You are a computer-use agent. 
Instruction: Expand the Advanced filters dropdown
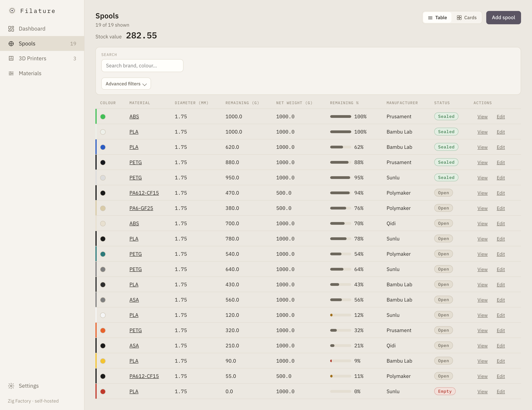pos(126,84)
